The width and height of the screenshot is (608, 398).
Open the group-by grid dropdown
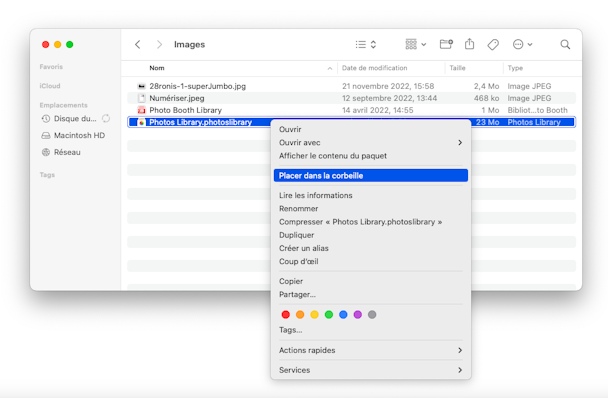416,45
